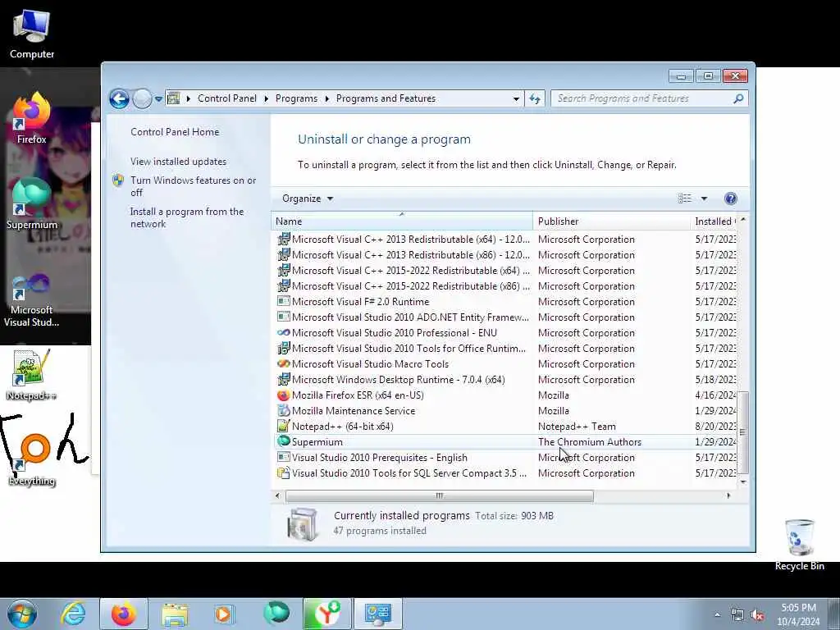The width and height of the screenshot is (840, 630).
Task: Select Mozilla Maintenance Service entry
Action: click(x=505, y=411)
